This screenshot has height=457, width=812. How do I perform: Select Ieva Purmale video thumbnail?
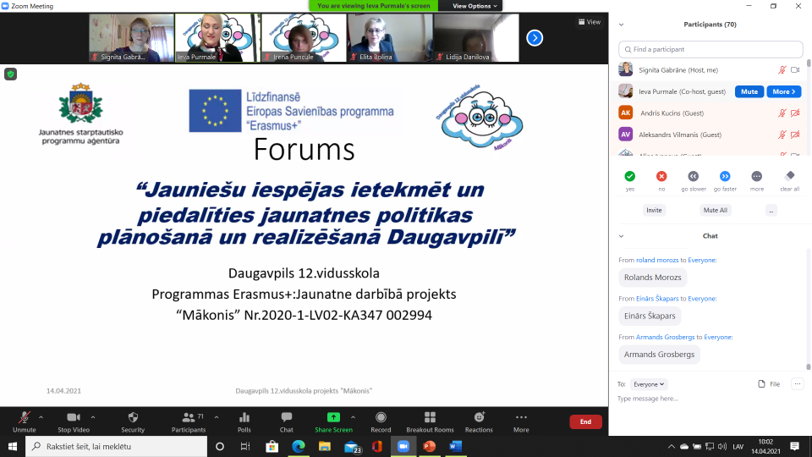(x=218, y=38)
